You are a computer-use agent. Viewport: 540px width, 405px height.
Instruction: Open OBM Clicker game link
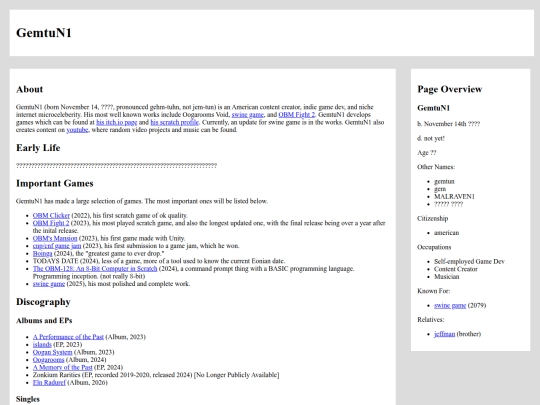click(x=51, y=216)
